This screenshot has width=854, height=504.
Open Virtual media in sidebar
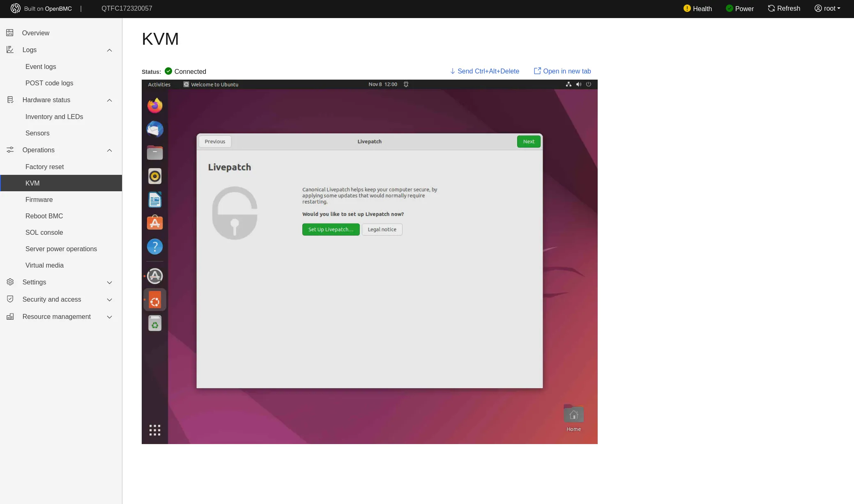tap(44, 265)
